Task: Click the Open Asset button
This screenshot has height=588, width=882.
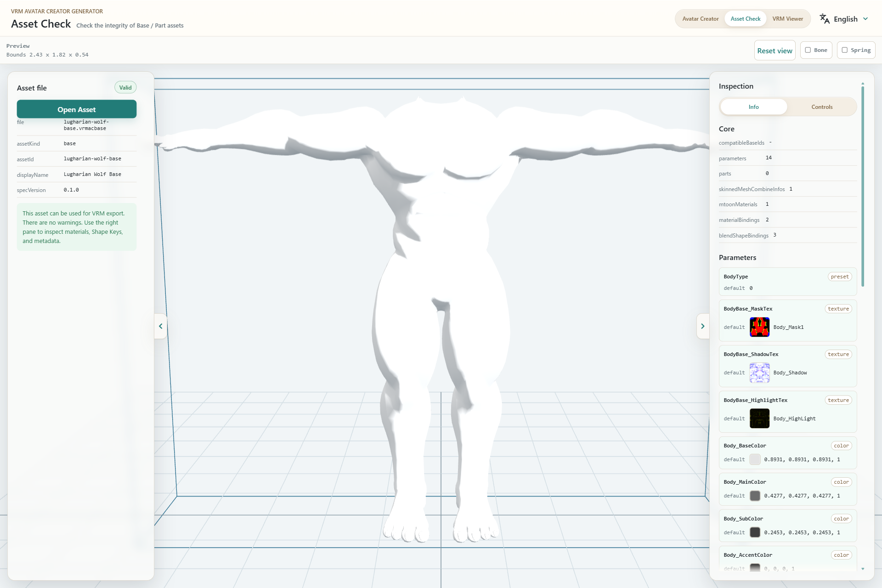Action: [77, 109]
